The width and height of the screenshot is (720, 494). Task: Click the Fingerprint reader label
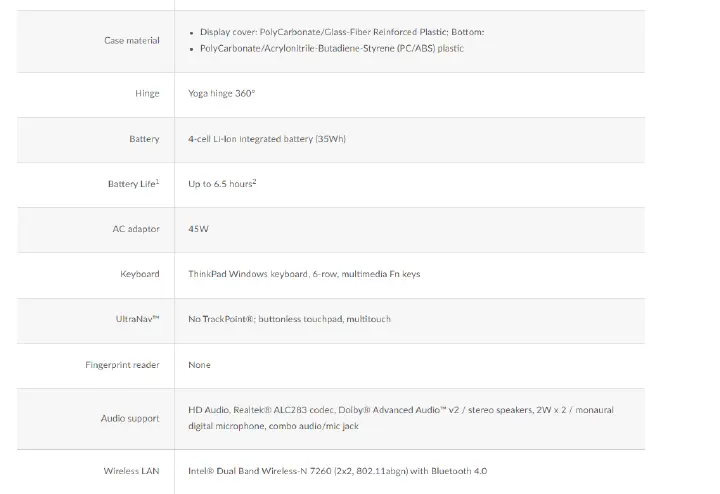click(x=122, y=365)
